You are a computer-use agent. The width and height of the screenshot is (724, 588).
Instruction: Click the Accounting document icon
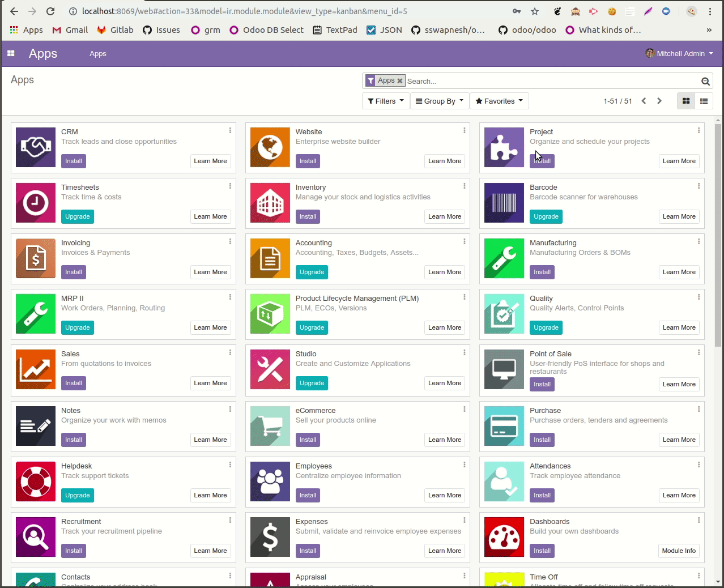click(x=270, y=258)
